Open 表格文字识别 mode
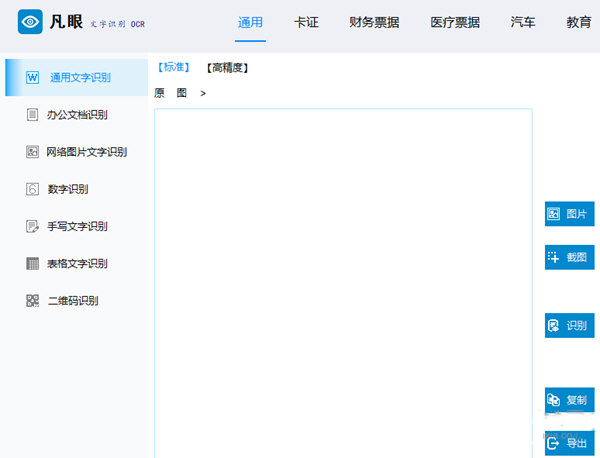 click(77, 263)
